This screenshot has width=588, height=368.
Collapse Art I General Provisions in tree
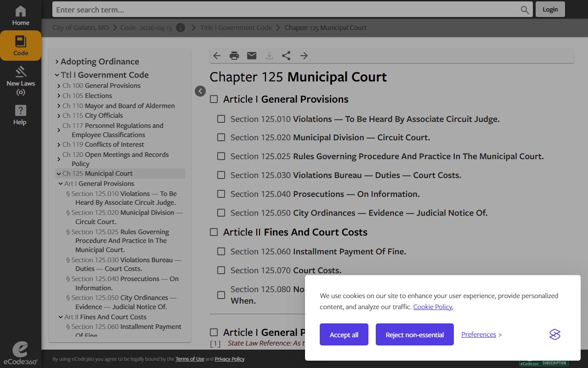point(61,184)
